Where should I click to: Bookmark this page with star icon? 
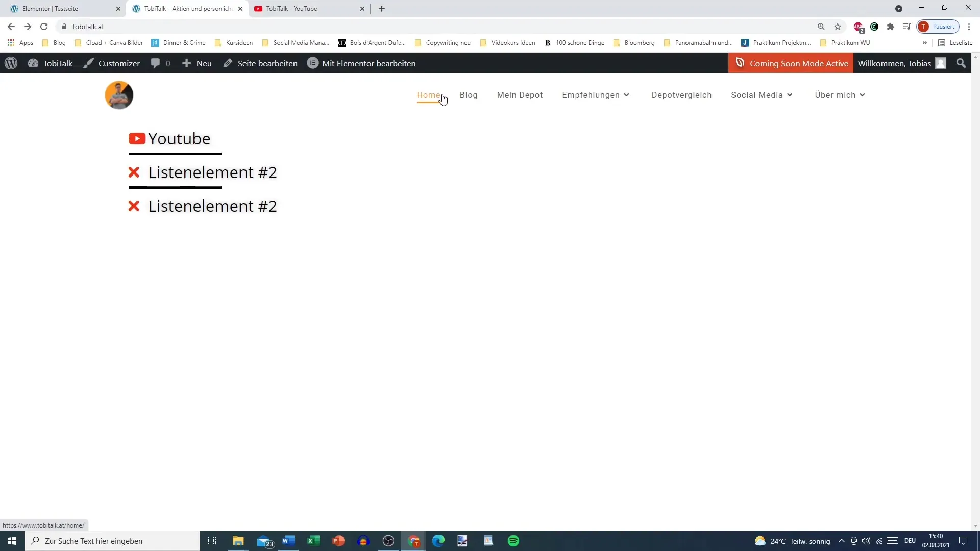point(838,27)
